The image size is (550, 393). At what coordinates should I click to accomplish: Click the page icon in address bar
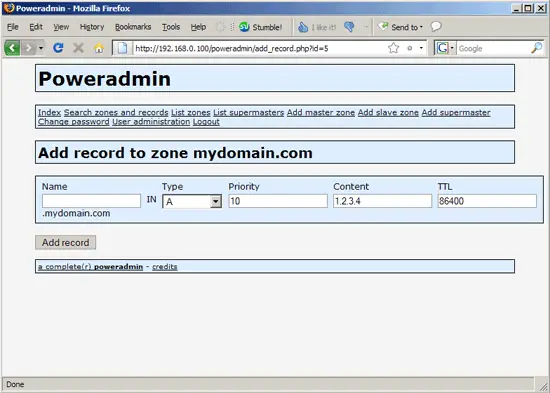click(122, 48)
